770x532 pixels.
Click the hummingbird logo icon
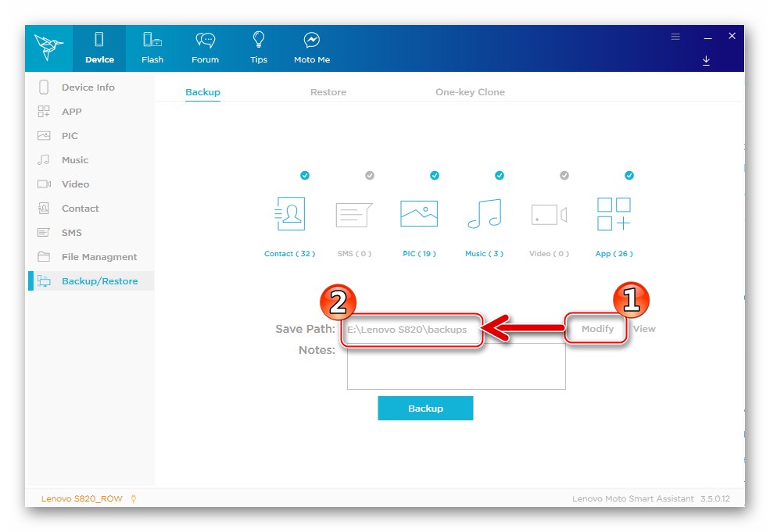point(48,48)
